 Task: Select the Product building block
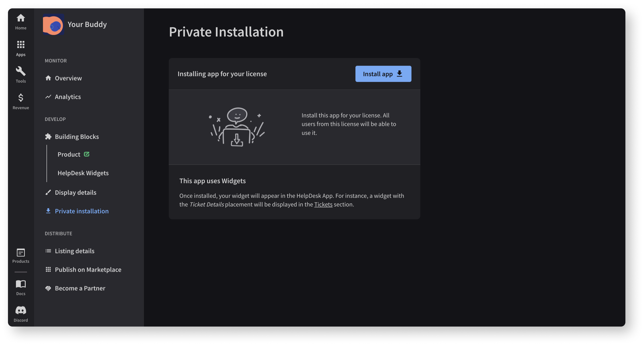(69, 154)
